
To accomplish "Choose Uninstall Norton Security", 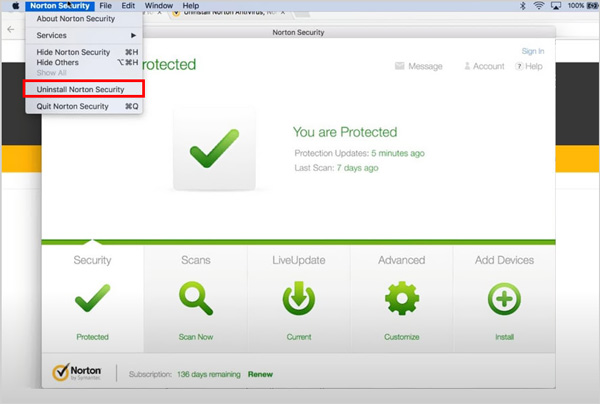I will tap(84, 89).
